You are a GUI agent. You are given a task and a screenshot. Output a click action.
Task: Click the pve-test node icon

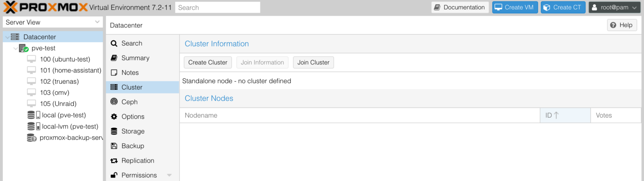point(23,48)
